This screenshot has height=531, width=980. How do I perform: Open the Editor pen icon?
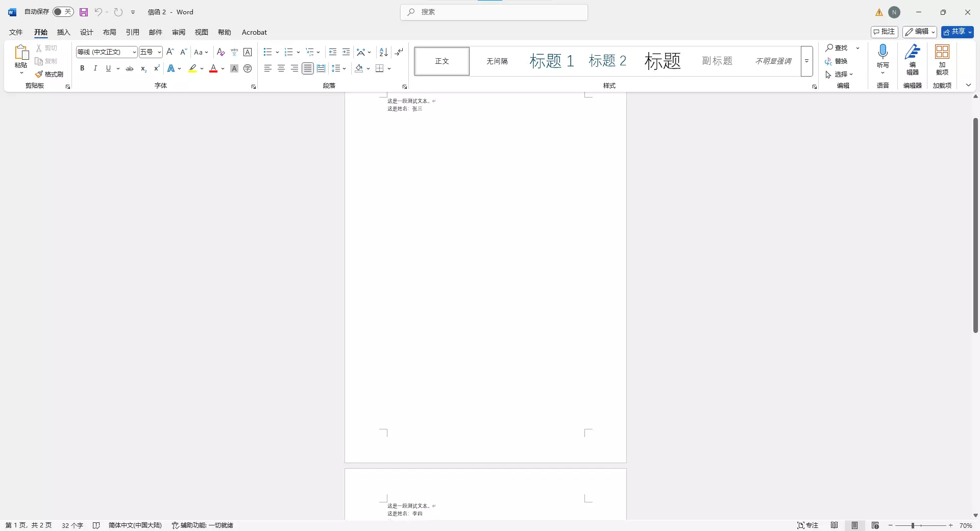point(912,52)
